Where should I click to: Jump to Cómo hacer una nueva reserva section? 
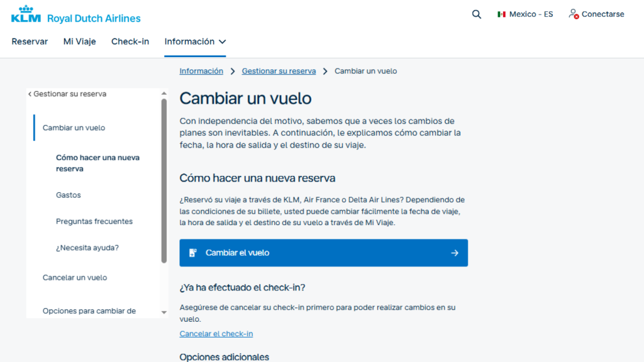(97, 163)
